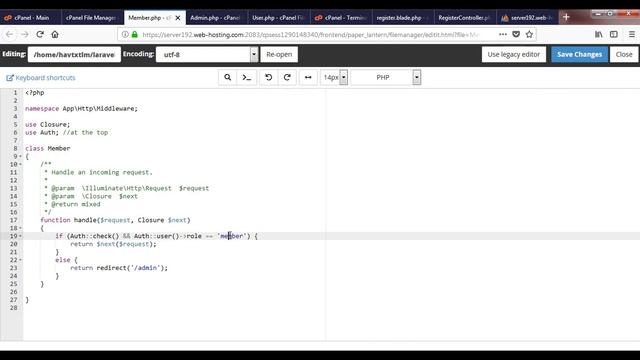Toggle line wrap arrows icon
This screenshot has height=360, width=640.
coord(308,78)
